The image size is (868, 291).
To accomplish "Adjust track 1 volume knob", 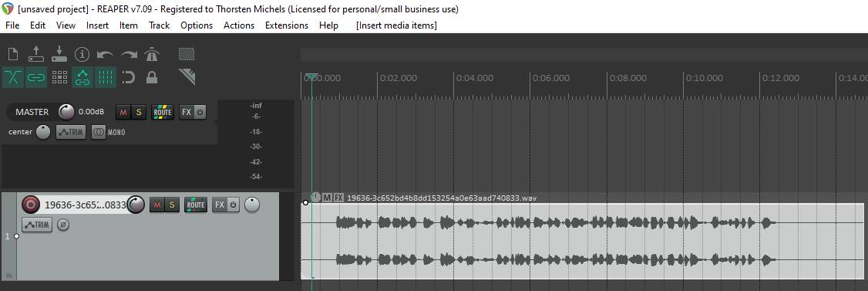I will (x=136, y=205).
